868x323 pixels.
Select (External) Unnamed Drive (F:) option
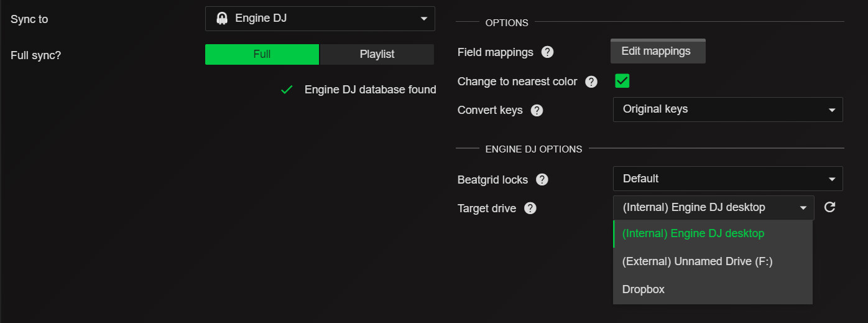coord(697,262)
